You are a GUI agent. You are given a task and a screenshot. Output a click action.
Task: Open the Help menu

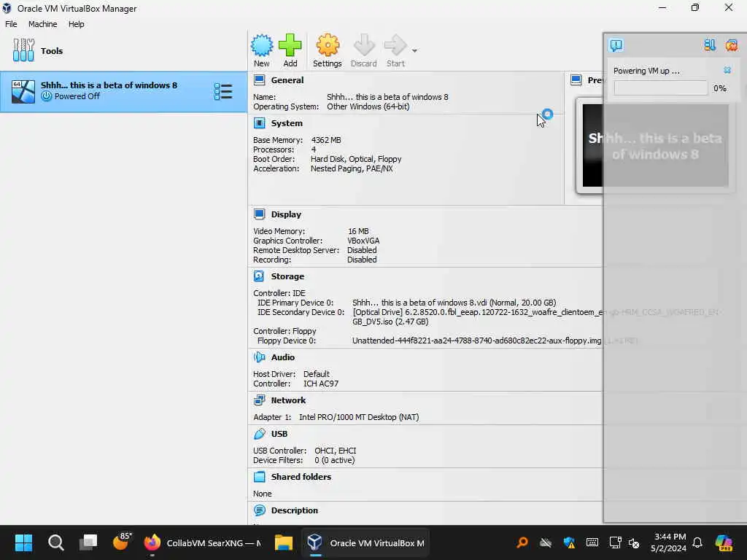pyautogui.click(x=76, y=24)
